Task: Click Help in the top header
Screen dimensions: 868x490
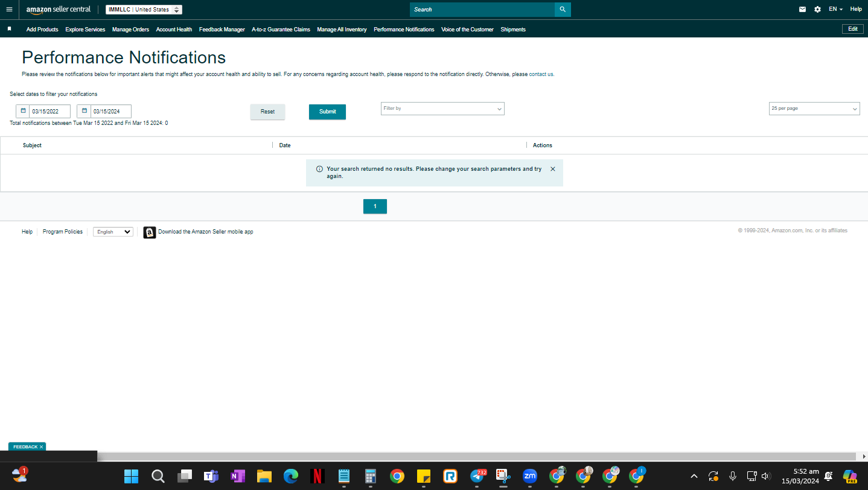Action: coord(856,10)
